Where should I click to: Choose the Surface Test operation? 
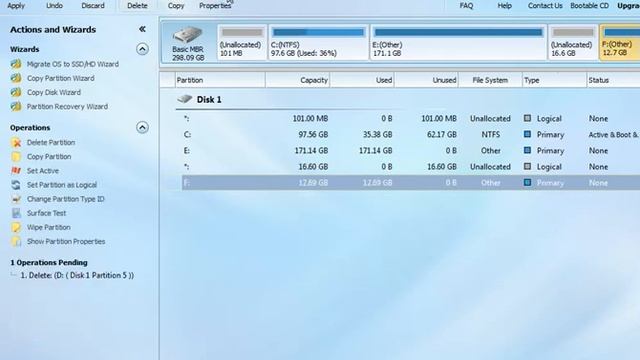pyautogui.click(x=47, y=213)
